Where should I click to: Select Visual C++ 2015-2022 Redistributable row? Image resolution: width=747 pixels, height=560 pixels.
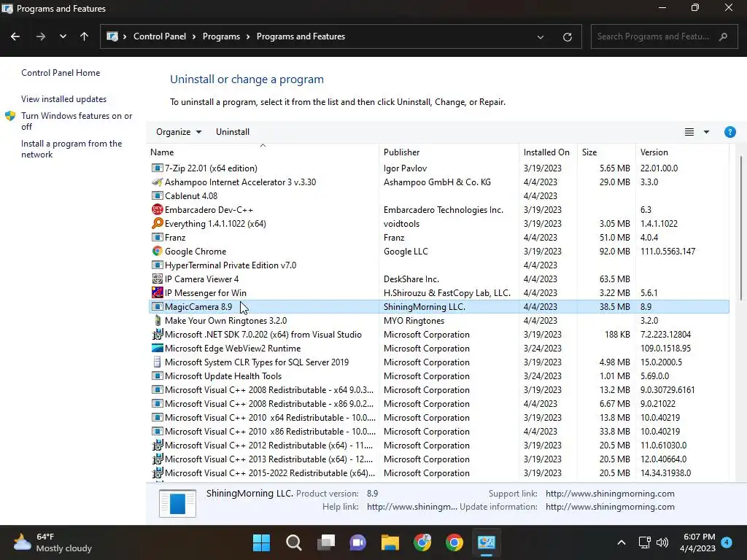point(438,472)
